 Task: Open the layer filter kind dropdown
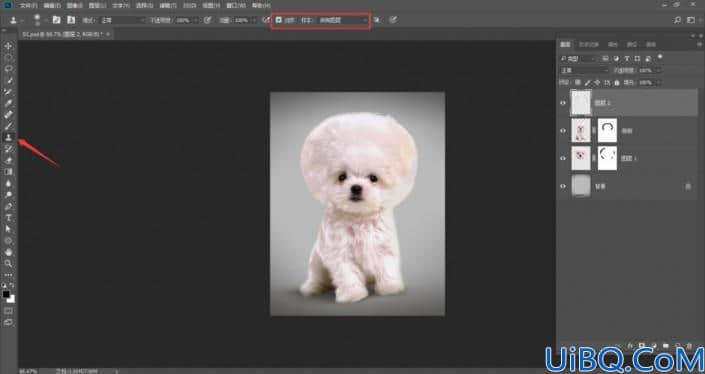point(578,58)
